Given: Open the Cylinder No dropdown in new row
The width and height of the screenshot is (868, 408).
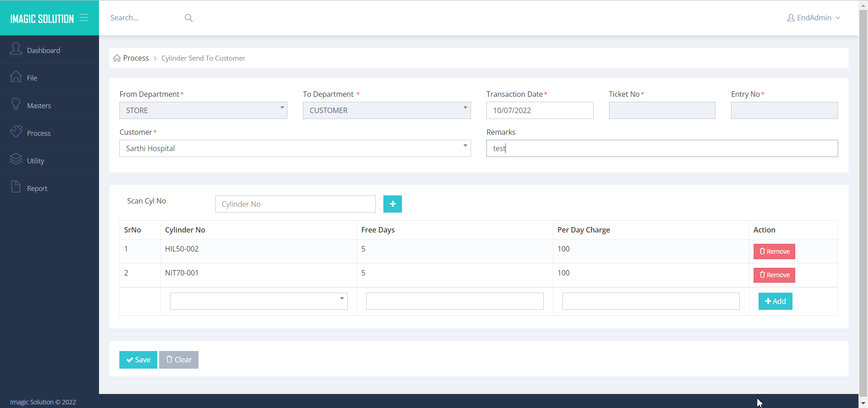Looking at the screenshot, I should (x=259, y=301).
